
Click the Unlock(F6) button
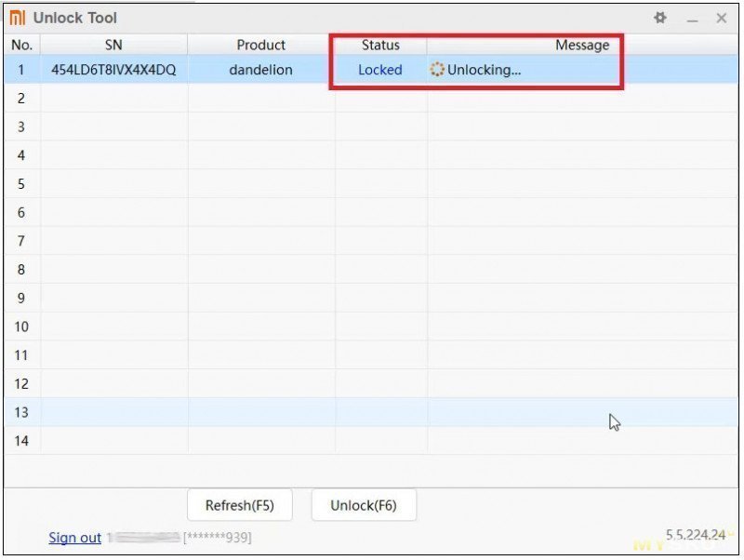click(x=364, y=505)
